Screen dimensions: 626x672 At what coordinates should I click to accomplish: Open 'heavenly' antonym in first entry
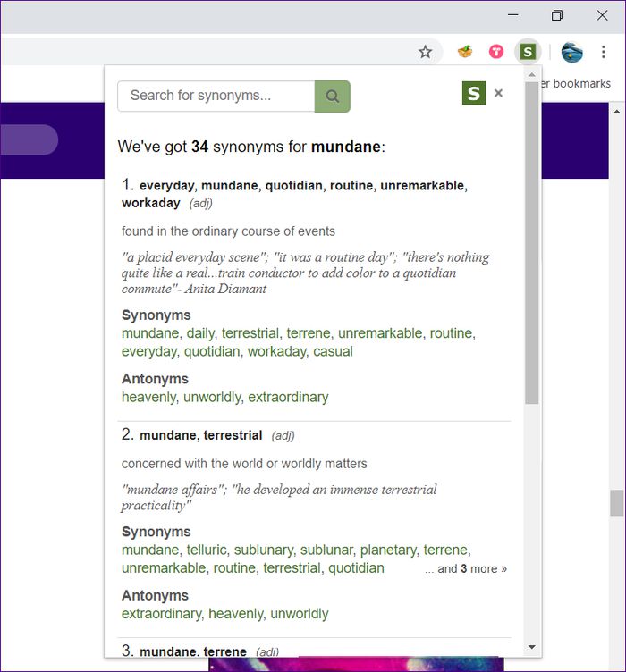(x=148, y=398)
